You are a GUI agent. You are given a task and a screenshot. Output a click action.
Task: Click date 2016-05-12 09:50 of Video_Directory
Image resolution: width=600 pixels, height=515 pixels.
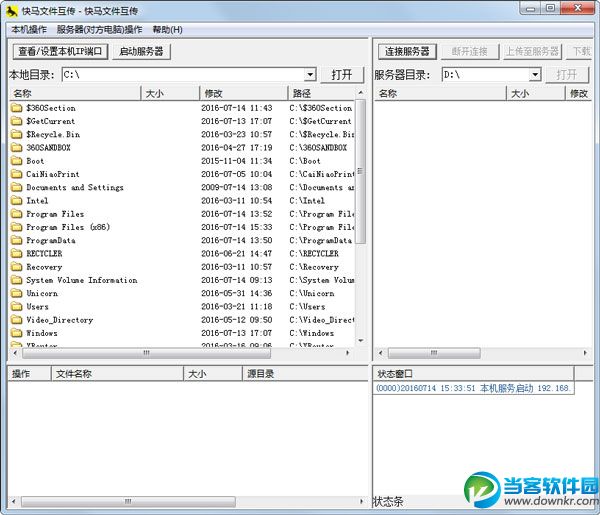pos(237,320)
